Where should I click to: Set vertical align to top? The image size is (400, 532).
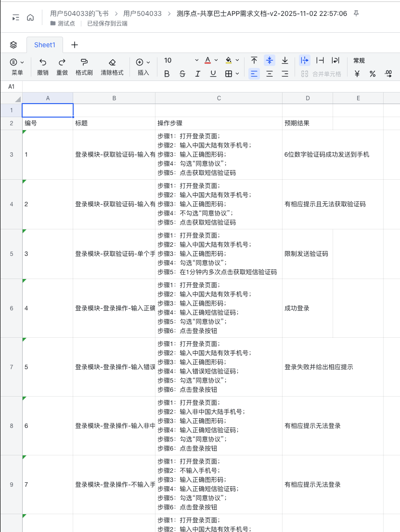click(254, 60)
